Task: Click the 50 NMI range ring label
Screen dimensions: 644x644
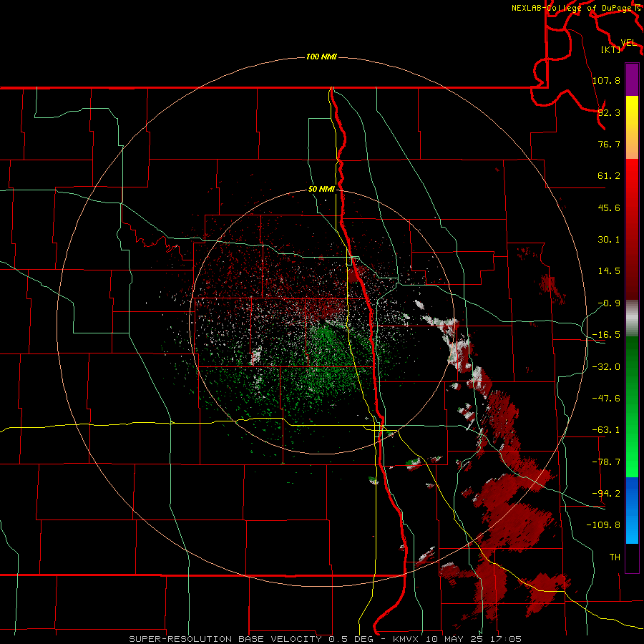Action: pos(321,189)
